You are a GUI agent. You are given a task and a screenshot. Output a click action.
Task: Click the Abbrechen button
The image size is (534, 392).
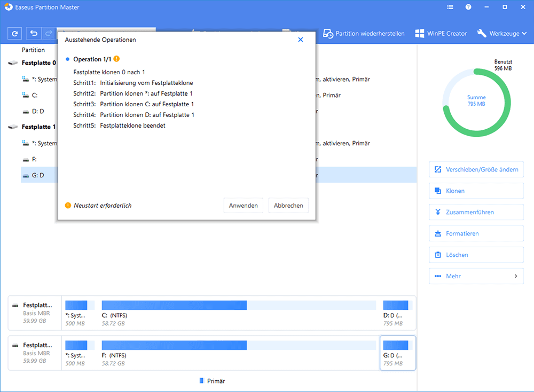(288, 206)
